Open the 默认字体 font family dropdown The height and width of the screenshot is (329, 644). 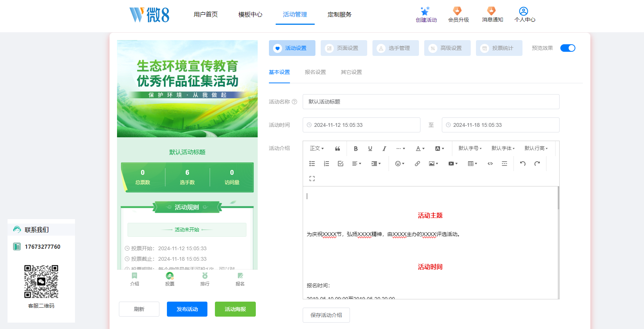503,149
